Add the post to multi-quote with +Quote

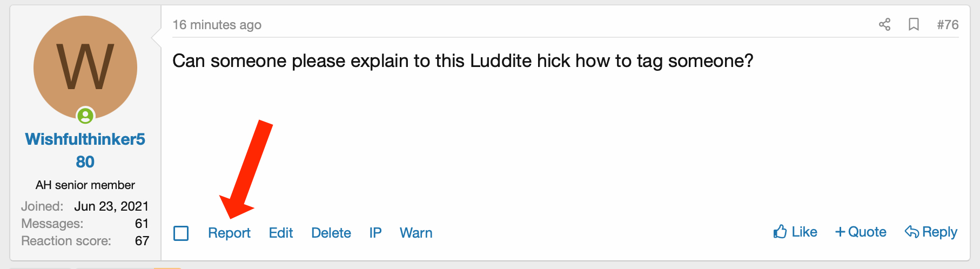coord(861,232)
